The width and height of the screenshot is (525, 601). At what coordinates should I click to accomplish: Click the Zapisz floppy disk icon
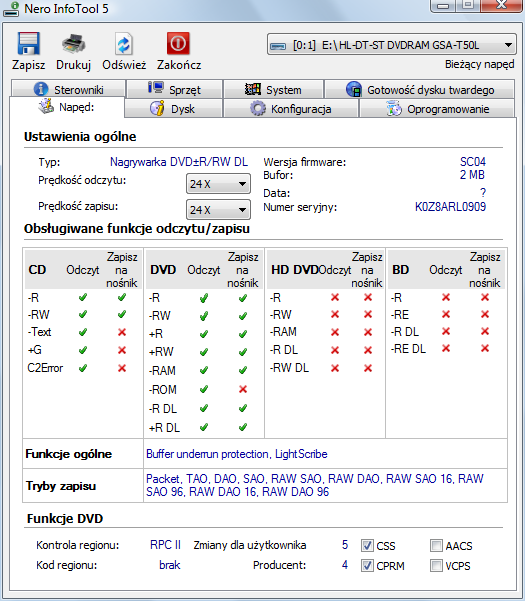click(28, 43)
